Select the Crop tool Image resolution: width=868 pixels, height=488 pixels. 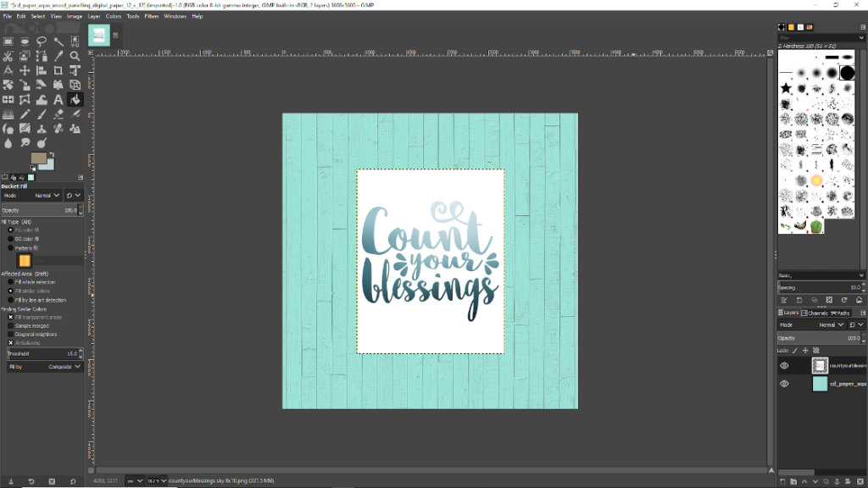58,71
